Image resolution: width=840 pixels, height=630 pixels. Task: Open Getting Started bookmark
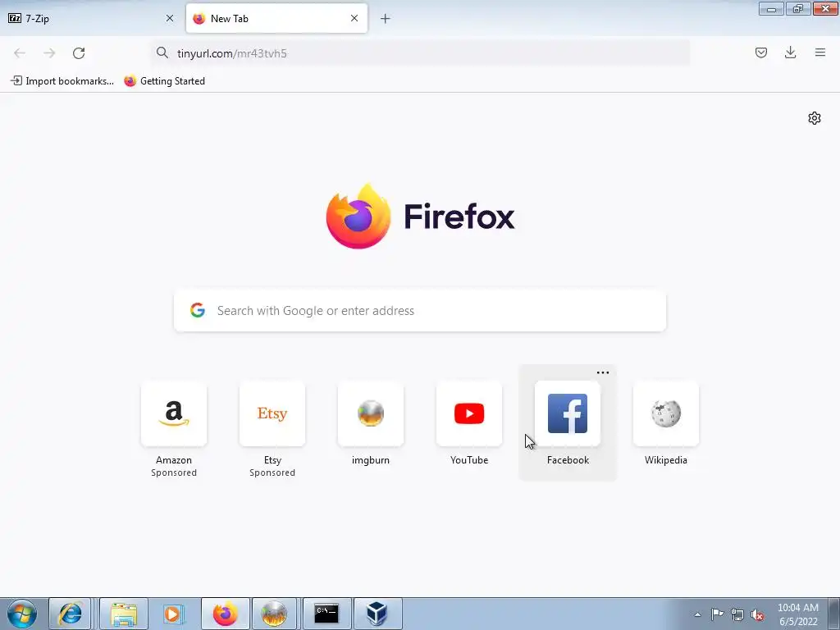click(164, 81)
